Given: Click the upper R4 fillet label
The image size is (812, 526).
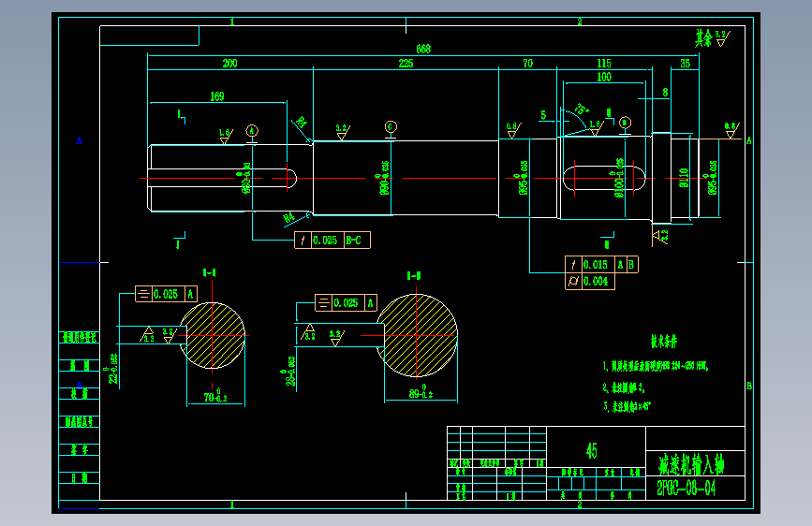Looking at the screenshot, I should click(301, 123).
